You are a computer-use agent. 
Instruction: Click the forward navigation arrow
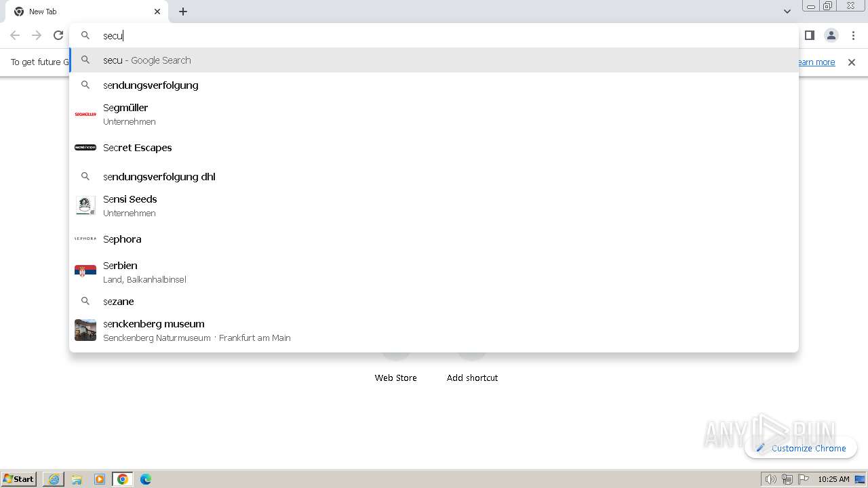(37, 35)
